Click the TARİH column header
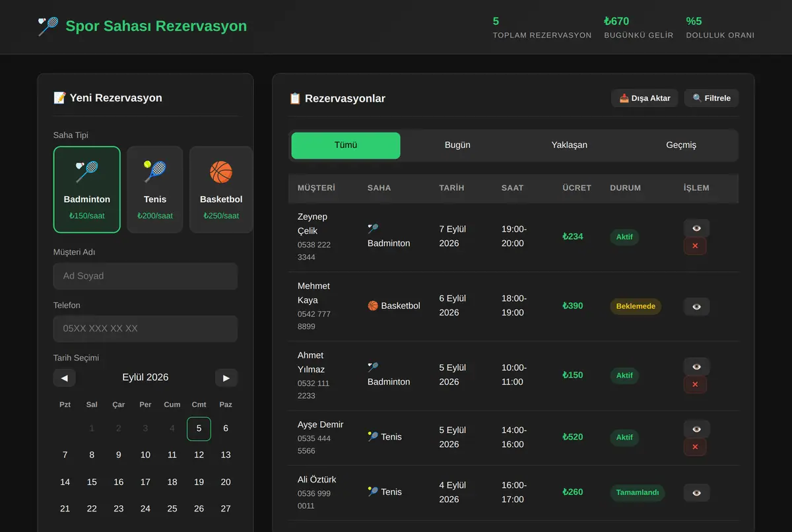 (451, 188)
